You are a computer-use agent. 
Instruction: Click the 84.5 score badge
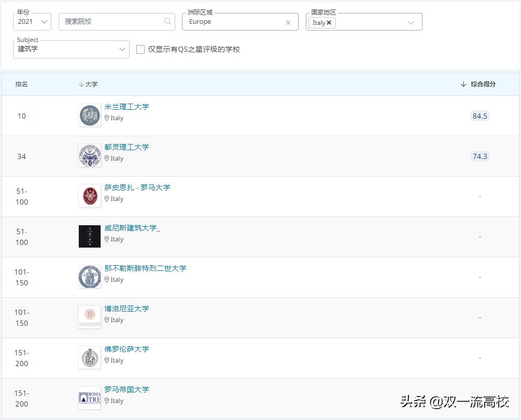(x=479, y=115)
